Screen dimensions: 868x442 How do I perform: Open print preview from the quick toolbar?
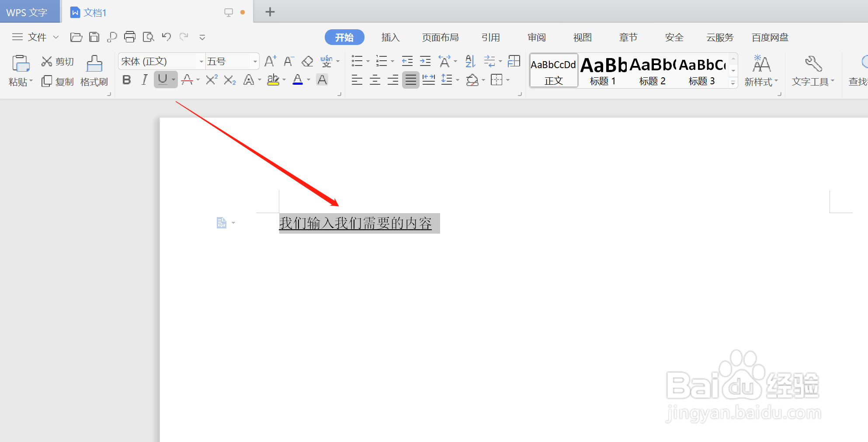coord(148,37)
